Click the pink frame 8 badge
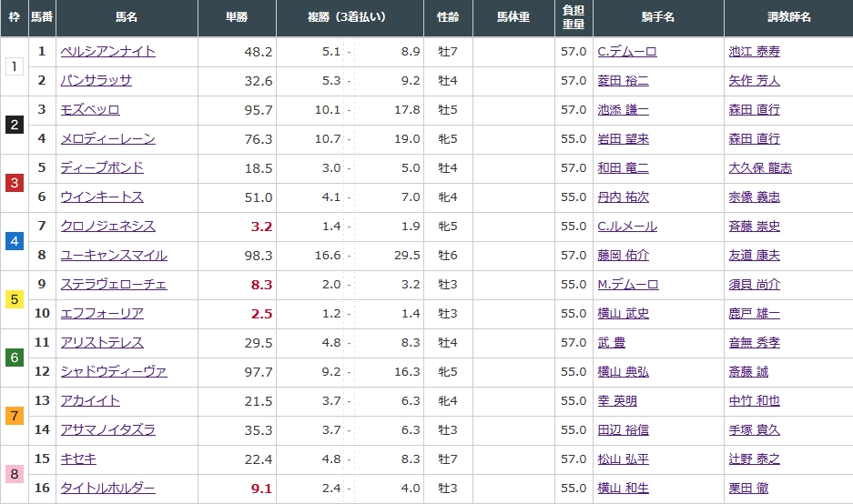Viewport: 853px width, 504px height. click(14, 474)
